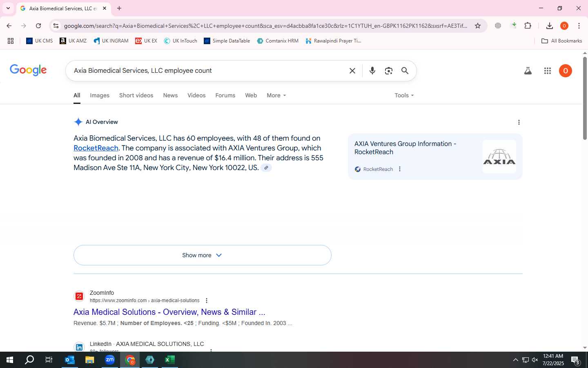This screenshot has width=588, height=368.
Task: Open Google apps grid
Action: [x=548, y=71]
